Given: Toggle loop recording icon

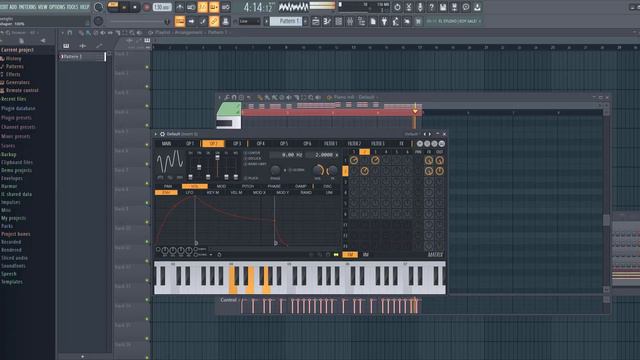Looking at the screenshot, I should (225, 7).
